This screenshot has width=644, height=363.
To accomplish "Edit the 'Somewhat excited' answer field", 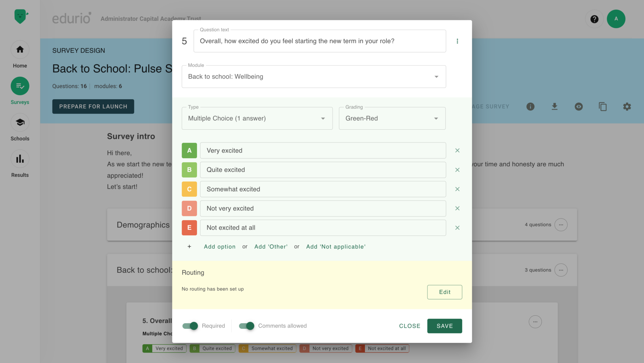I will tap(323, 189).
